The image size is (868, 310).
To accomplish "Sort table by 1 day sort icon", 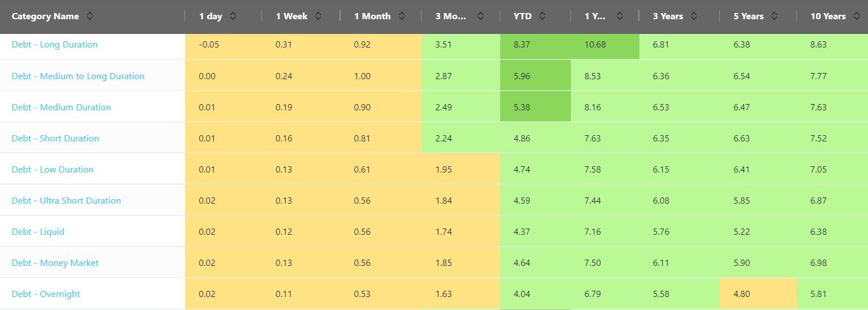I will click(233, 16).
